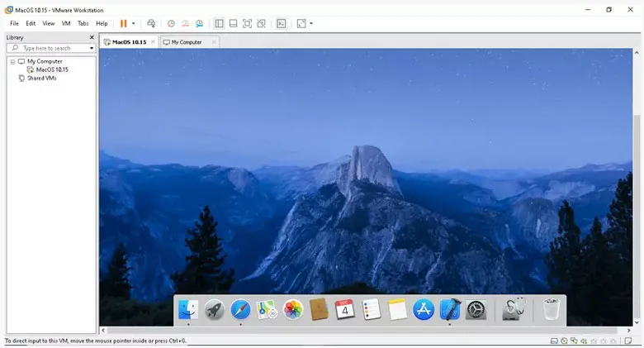Open Notes from the dock

(398, 309)
